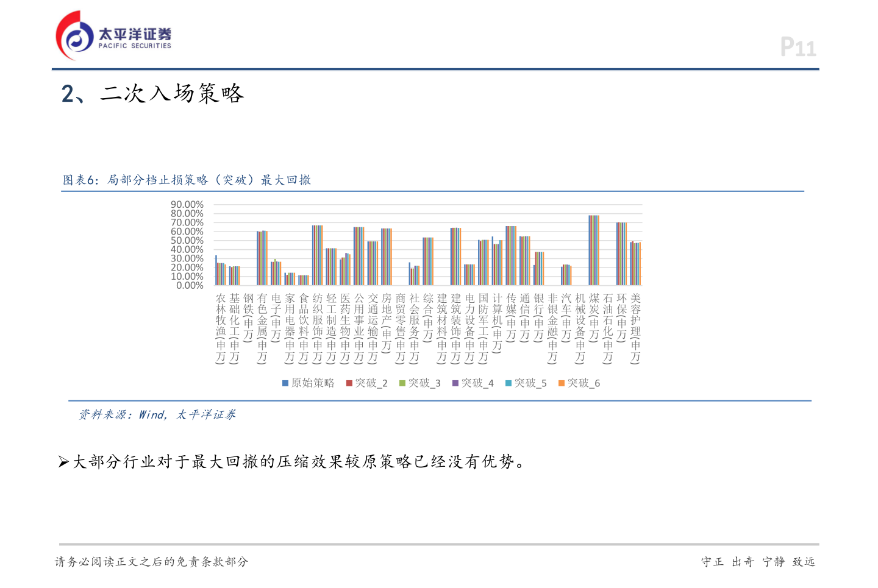Click the 农林牧渔 x-axis category label
The height and width of the screenshot is (588, 878).
221,328
